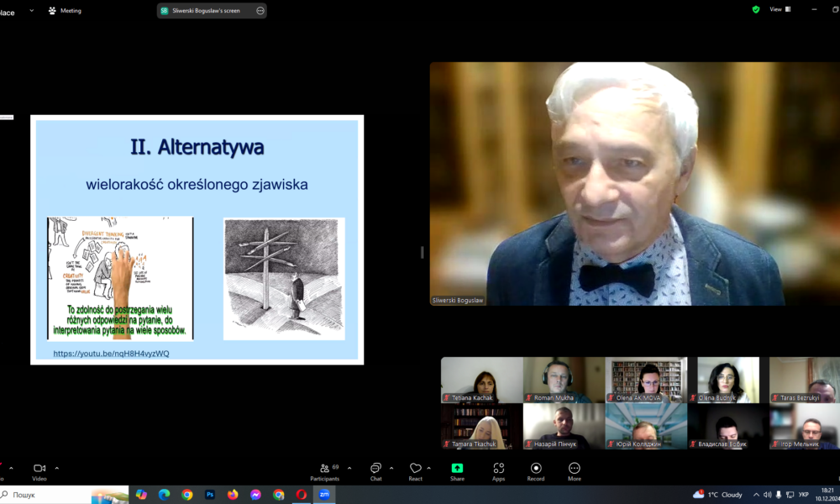Open options for Sliwerski Boguslaw's screen share

(260, 11)
